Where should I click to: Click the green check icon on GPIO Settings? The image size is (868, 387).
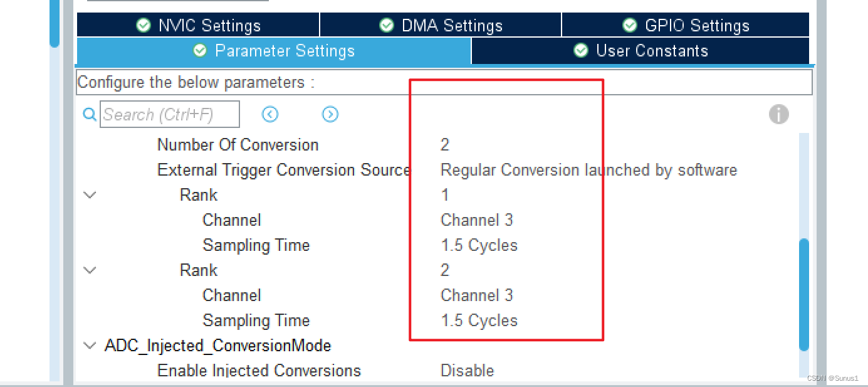click(629, 25)
